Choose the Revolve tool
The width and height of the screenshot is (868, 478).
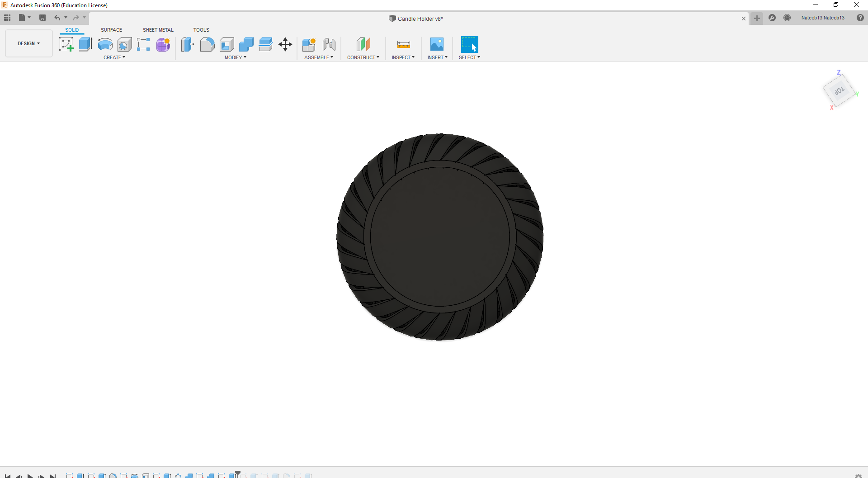coord(105,44)
